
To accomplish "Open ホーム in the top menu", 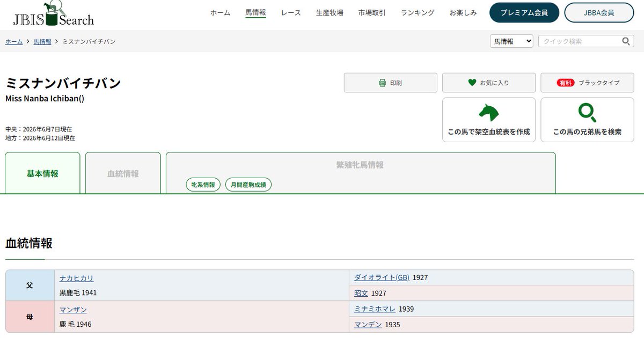I will (220, 13).
